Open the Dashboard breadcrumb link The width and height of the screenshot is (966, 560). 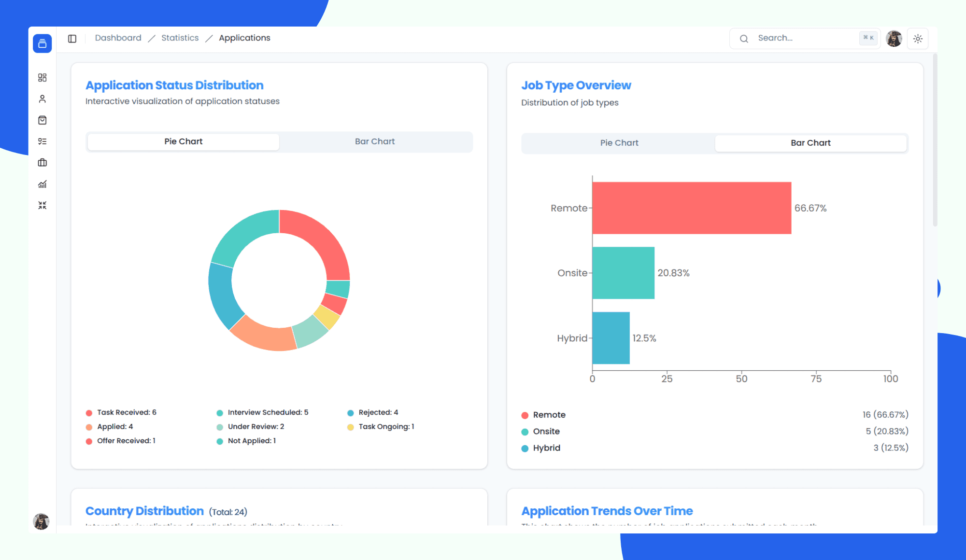tap(118, 38)
